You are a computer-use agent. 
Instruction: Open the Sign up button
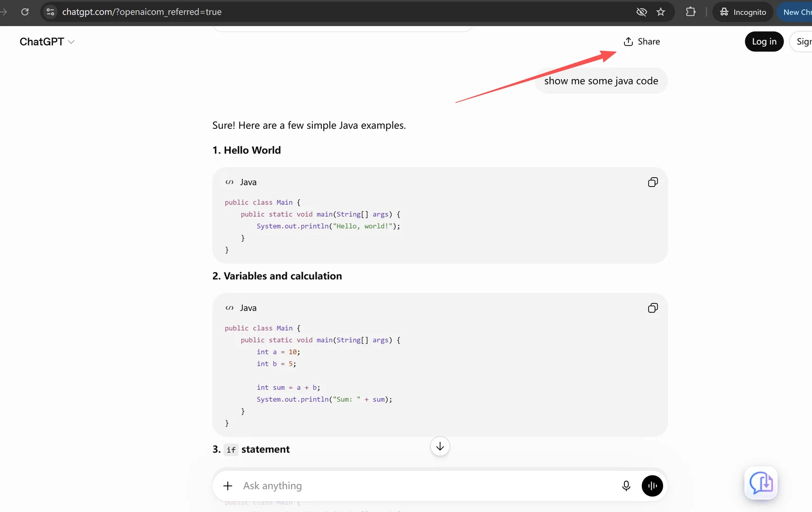(x=802, y=42)
